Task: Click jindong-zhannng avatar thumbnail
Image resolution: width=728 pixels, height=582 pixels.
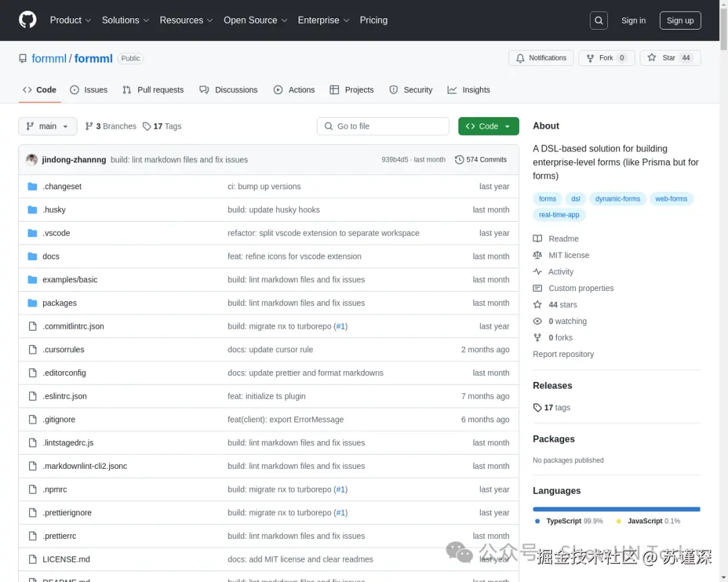Action: click(x=32, y=160)
